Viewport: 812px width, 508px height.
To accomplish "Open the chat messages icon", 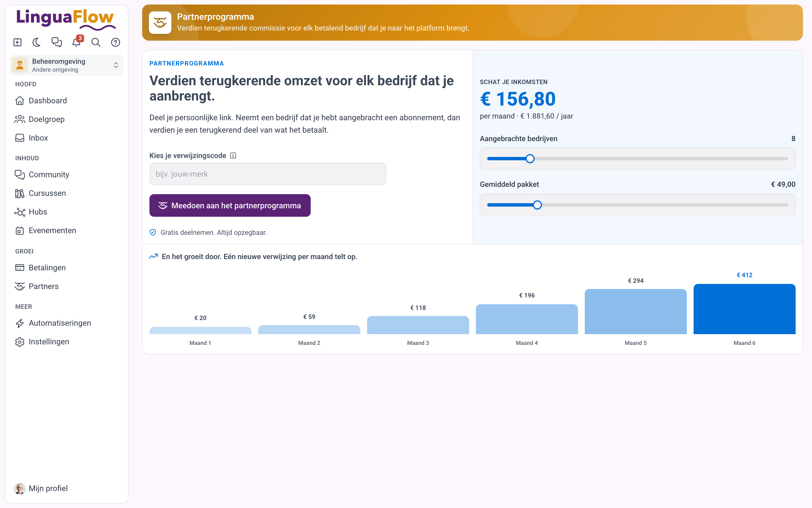I will (x=56, y=42).
